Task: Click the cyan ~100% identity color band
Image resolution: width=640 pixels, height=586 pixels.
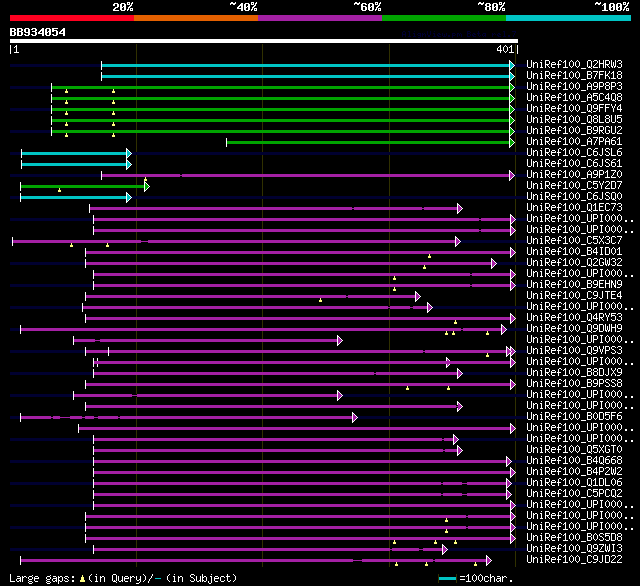Action: [x=568, y=18]
